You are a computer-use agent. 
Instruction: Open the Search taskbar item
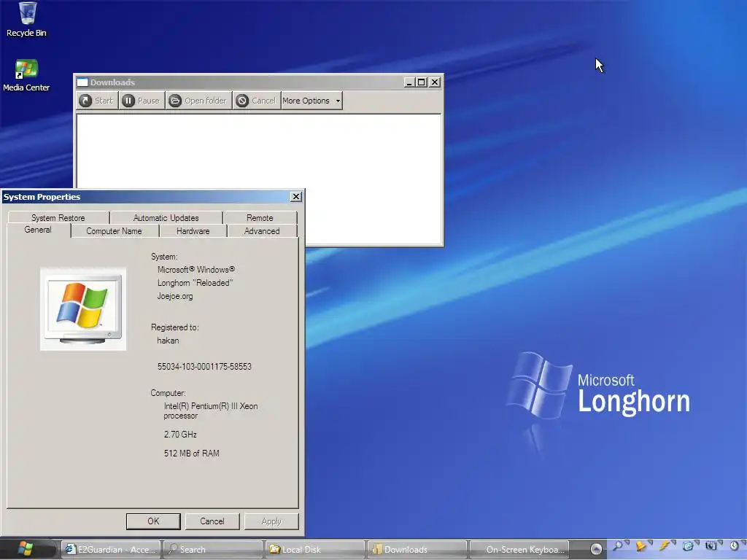click(x=212, y=550)
